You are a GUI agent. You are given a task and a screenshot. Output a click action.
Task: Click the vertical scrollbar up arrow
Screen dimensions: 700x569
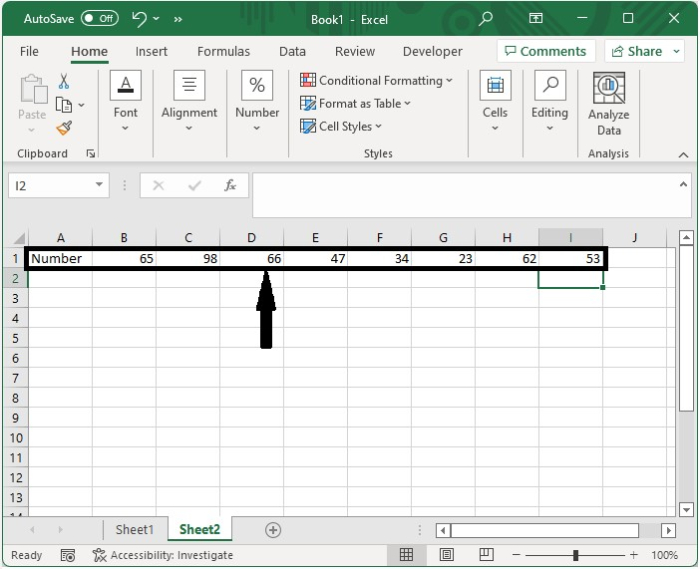tap(686, 238)
